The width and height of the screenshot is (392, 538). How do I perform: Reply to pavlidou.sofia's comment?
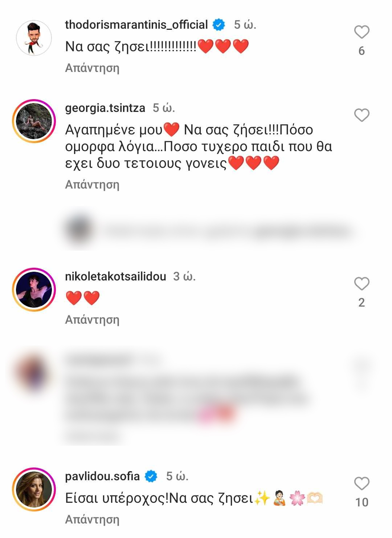(x=92, y=519)
